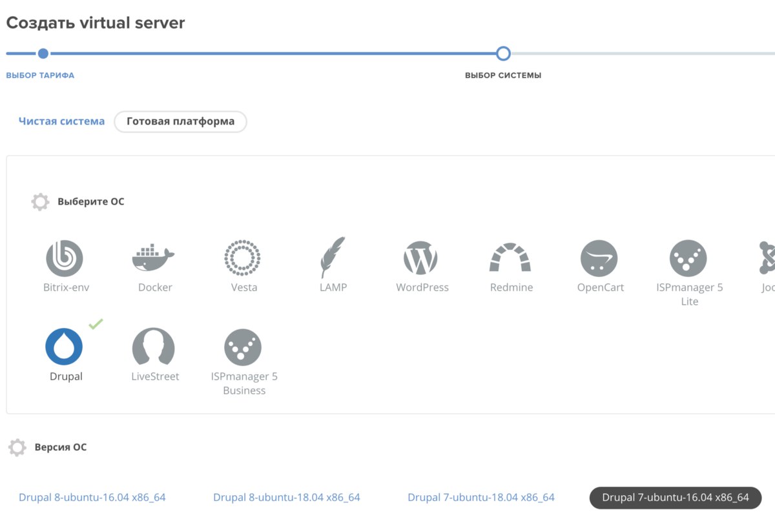Click the LAMP text label
775x532 pixels.
(x=333, y=287)
